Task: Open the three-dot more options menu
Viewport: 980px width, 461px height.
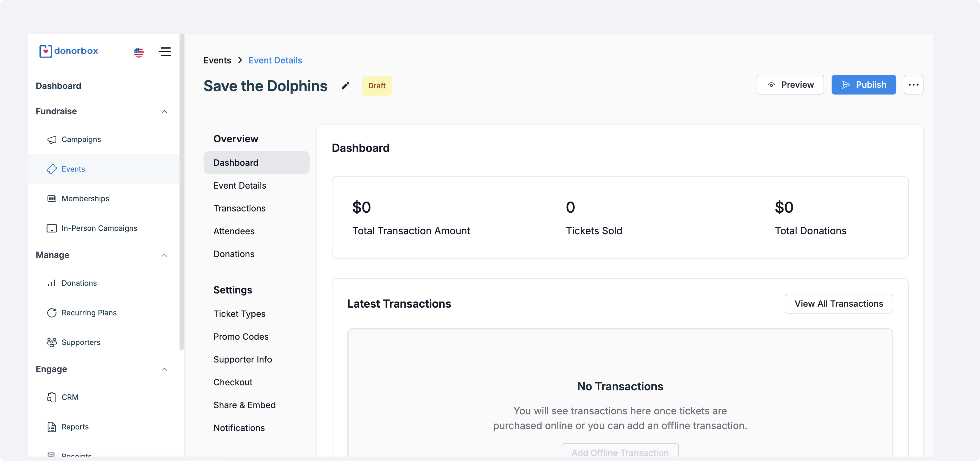Action: point(913,85)
